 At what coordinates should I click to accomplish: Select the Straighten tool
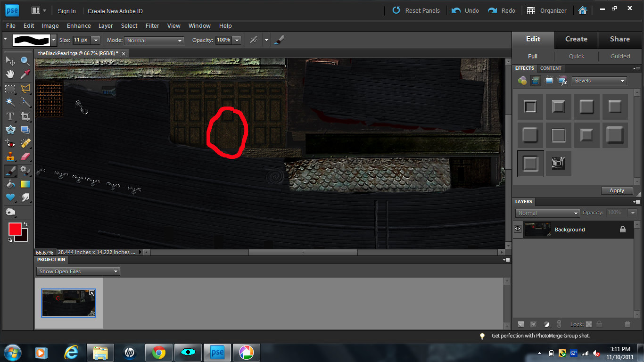[x=25, y=130]
